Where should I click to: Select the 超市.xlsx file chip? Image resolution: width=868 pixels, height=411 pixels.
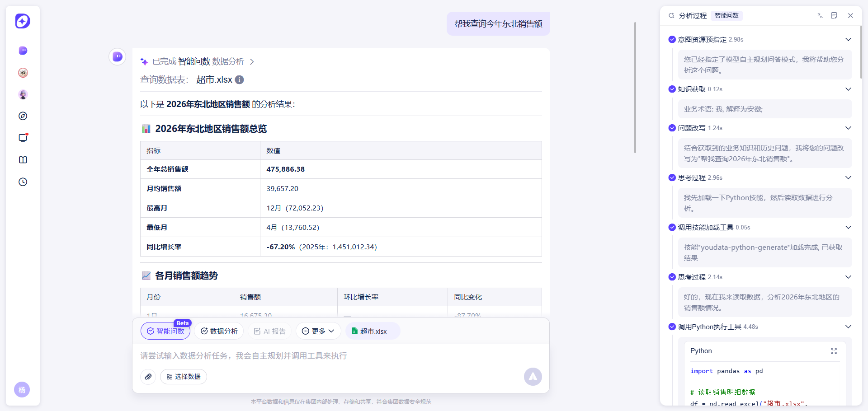pos(373,331)
